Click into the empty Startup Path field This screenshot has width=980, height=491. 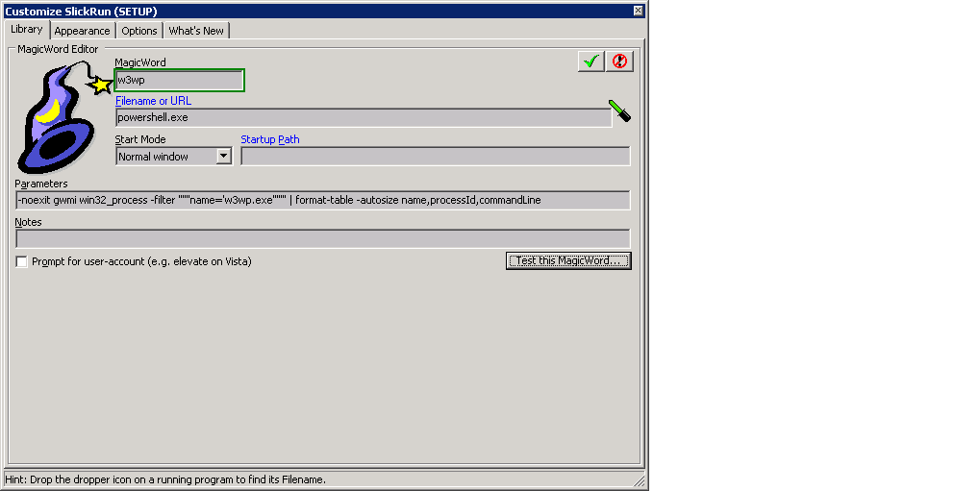pos(435,156)
